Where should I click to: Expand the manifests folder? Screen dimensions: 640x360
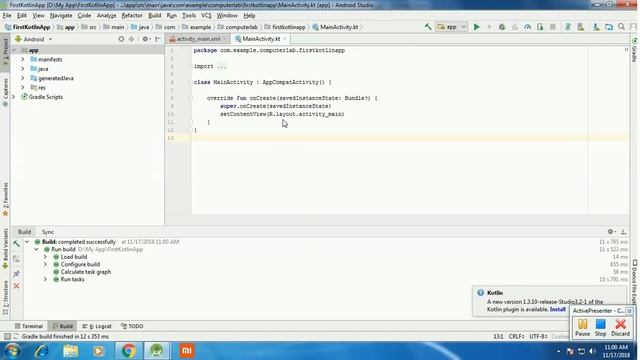tap(23, 60)
